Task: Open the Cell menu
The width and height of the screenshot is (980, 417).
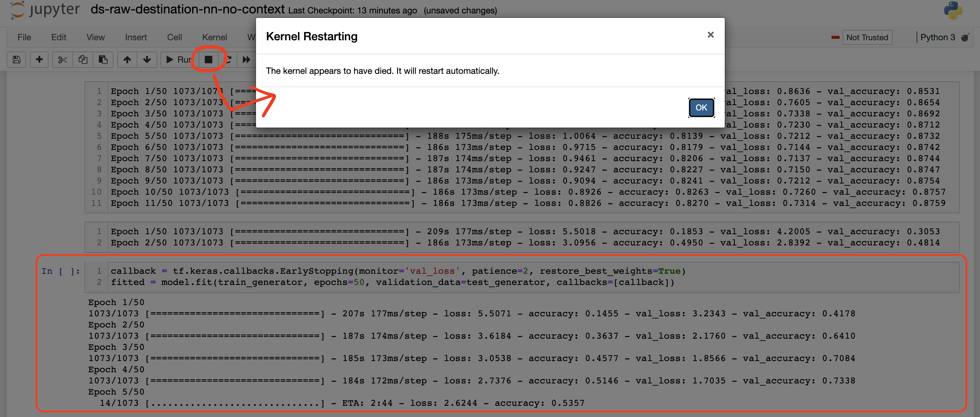Action: tap(174, 37)
